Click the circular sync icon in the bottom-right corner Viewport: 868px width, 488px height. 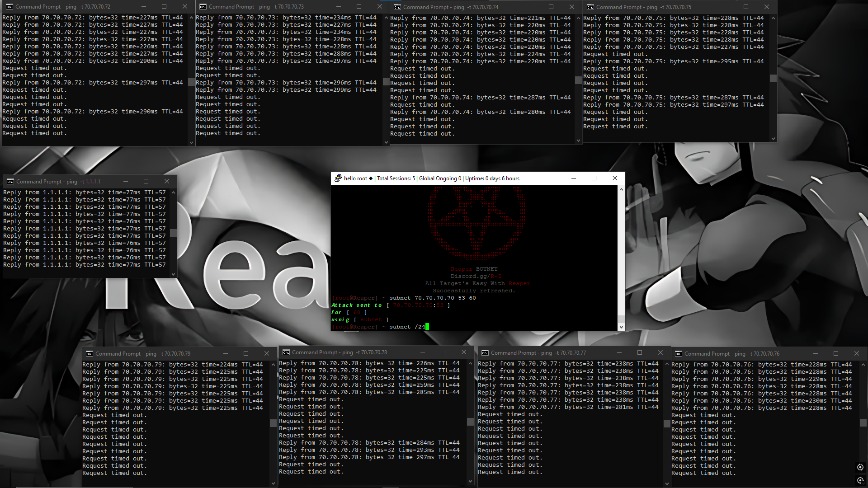click(860, 467)
